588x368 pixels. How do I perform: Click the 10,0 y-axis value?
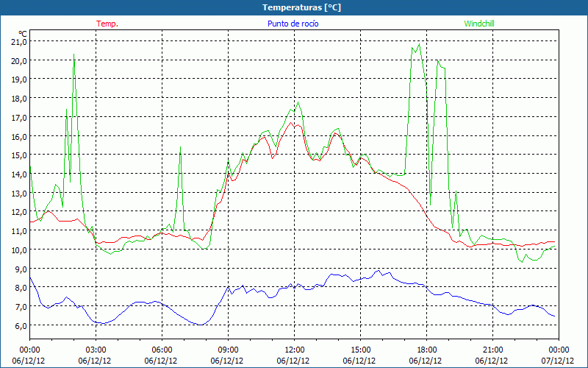click(19, 250)
